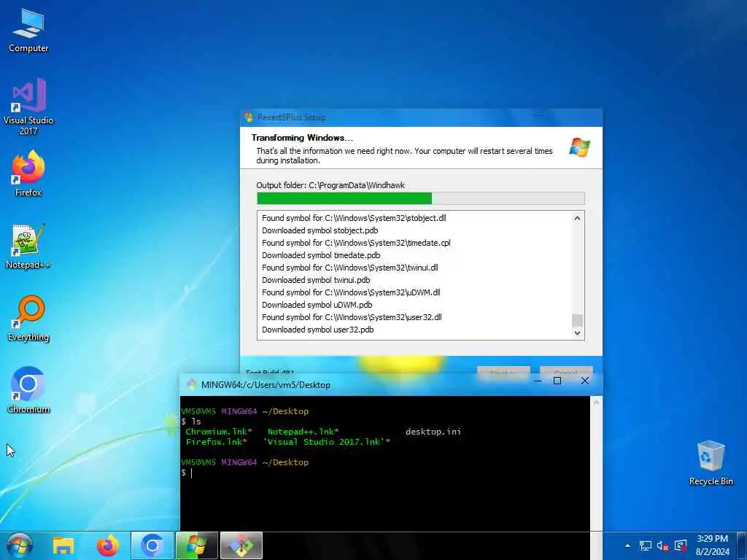This screenshot has width=747, height=560.
Task: Select log line 'Downloaded symbol user32.pdb'
Action: [x=318, y=330]
